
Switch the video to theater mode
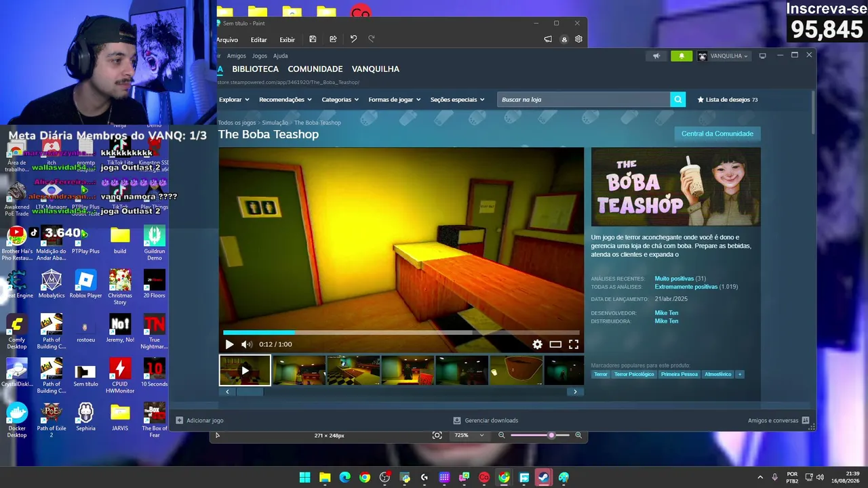(x=555, y=344)
